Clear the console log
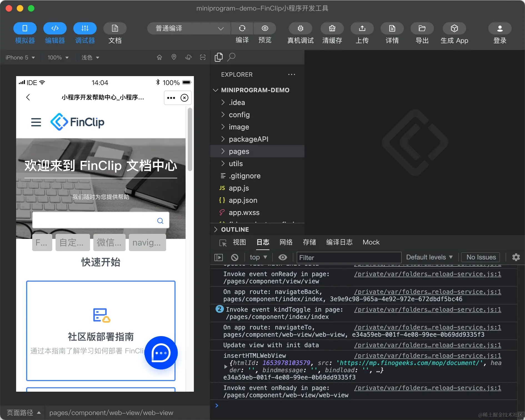The width and height of the screenshot is (525, 420). coord(235,257)
